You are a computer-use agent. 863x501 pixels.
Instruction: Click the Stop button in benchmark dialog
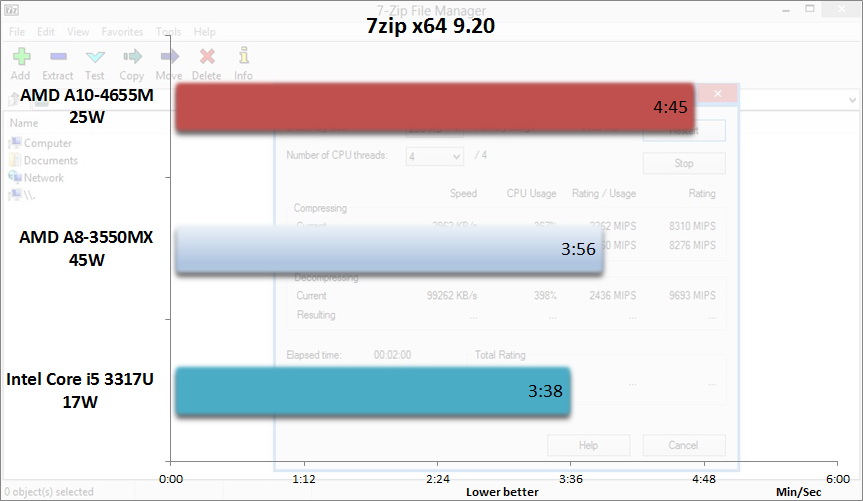[x=684, y=163]
